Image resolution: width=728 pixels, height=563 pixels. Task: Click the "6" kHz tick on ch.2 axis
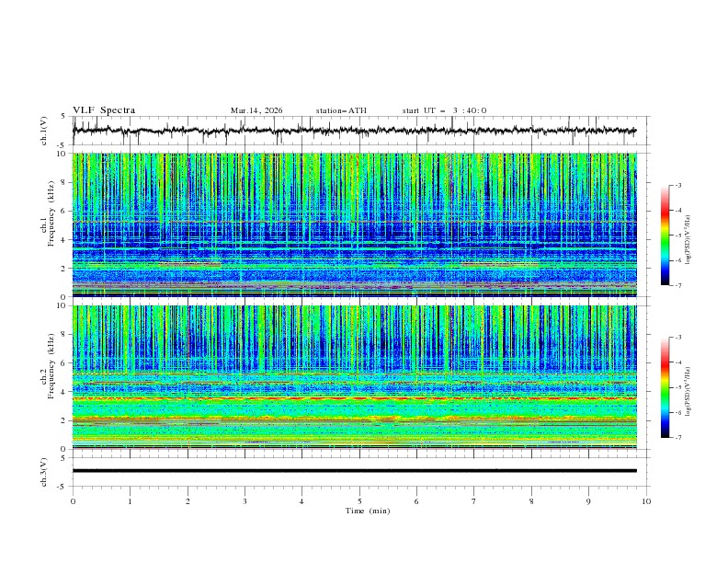click(64, 363)
